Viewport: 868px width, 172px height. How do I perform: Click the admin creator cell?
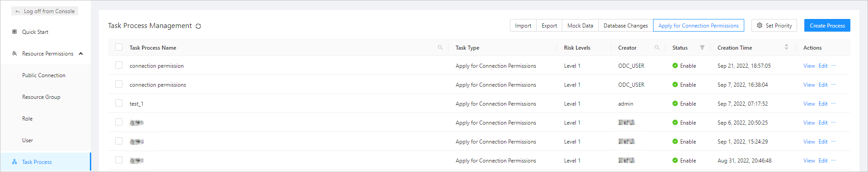pos(625,104)
